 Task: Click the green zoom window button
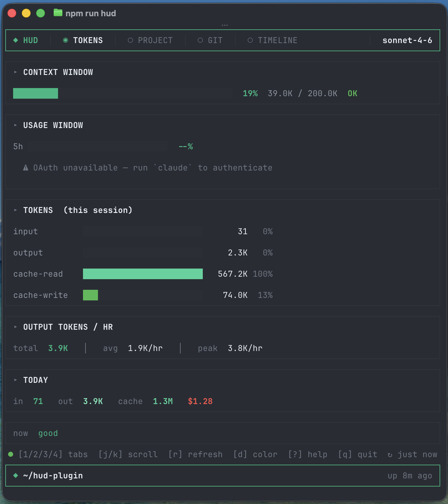(x=41, y=13)
